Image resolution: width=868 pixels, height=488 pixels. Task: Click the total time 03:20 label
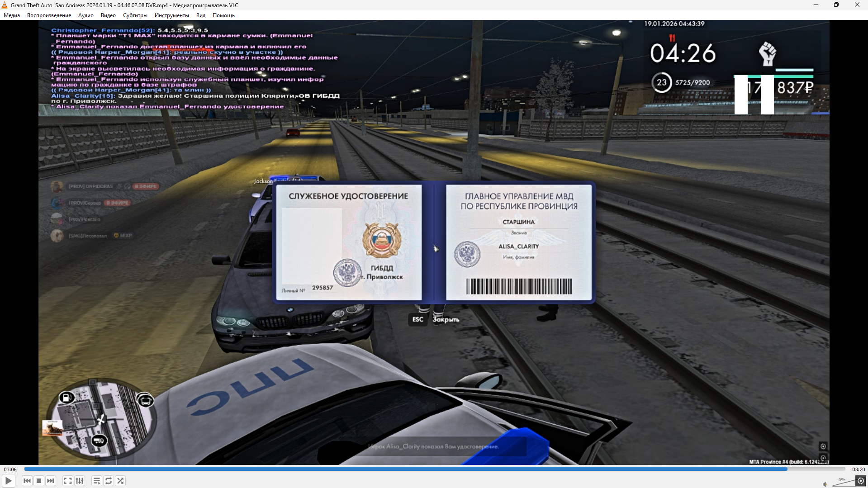click(858, 469)
